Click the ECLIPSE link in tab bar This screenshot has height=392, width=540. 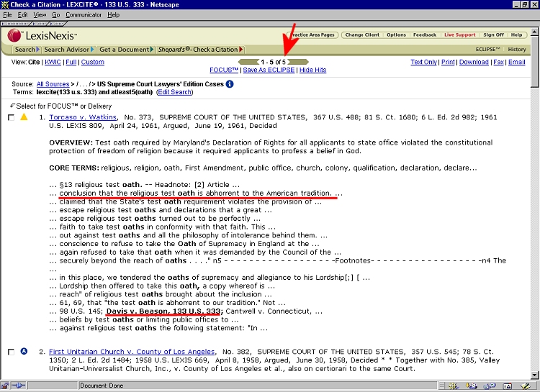(x=487, y=50)
